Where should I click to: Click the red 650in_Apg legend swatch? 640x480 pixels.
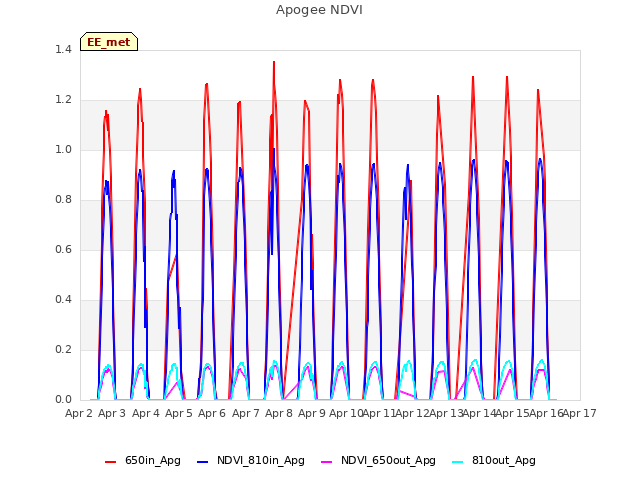point(111,462)
